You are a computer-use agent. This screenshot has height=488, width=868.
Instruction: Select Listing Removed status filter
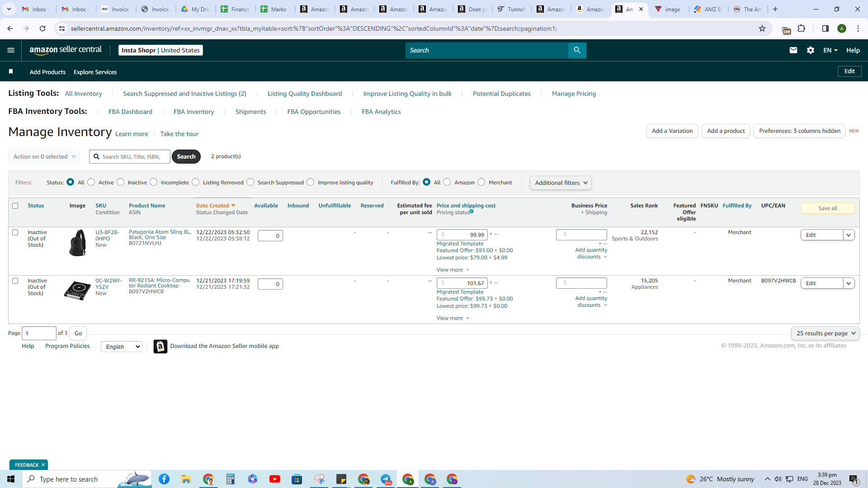point(195,182)
